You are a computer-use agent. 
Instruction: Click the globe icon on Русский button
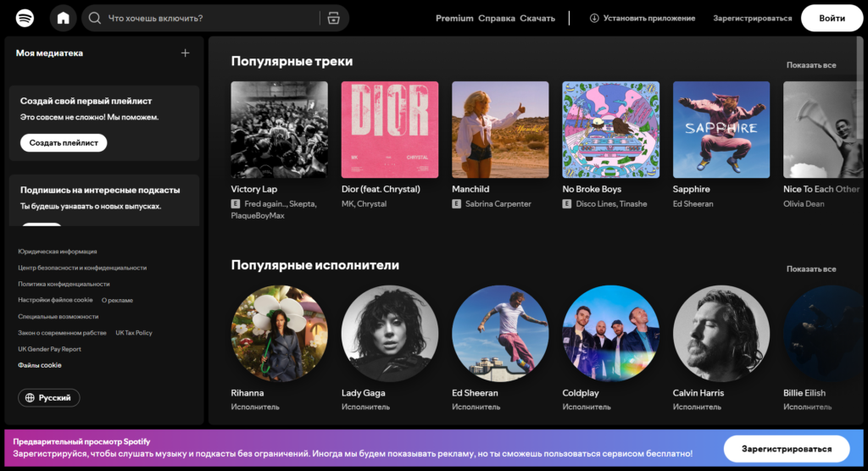(30, 398)
